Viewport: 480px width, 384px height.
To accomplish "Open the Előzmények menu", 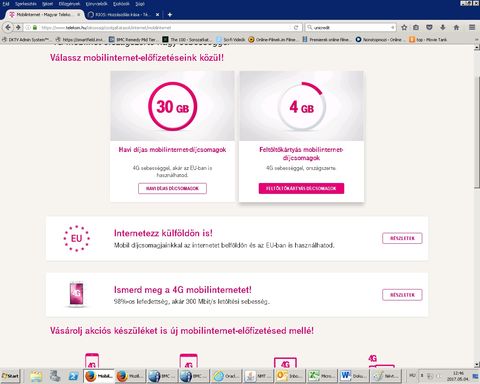I will [x=69, y=4].
